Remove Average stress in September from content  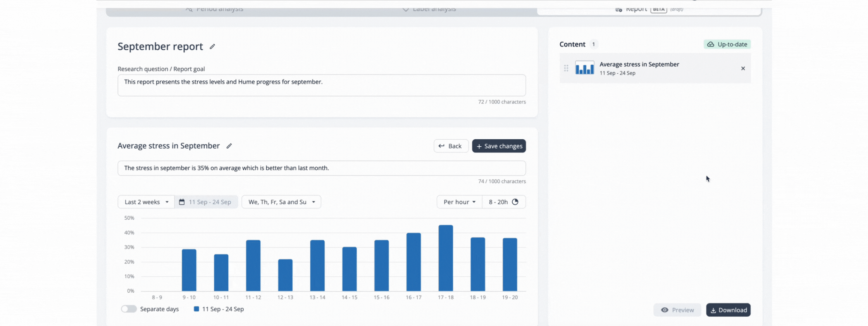(x=743, y=68)
